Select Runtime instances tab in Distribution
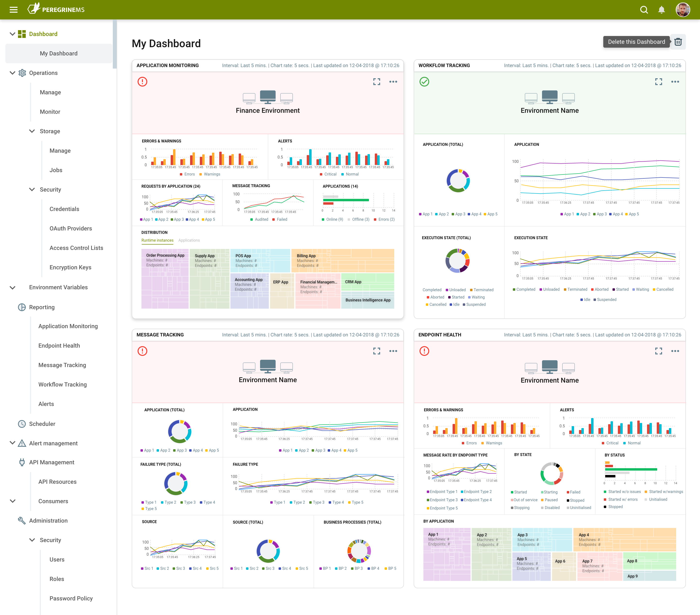Viewport: 700px width, 615px height. [x=157, y=240]
